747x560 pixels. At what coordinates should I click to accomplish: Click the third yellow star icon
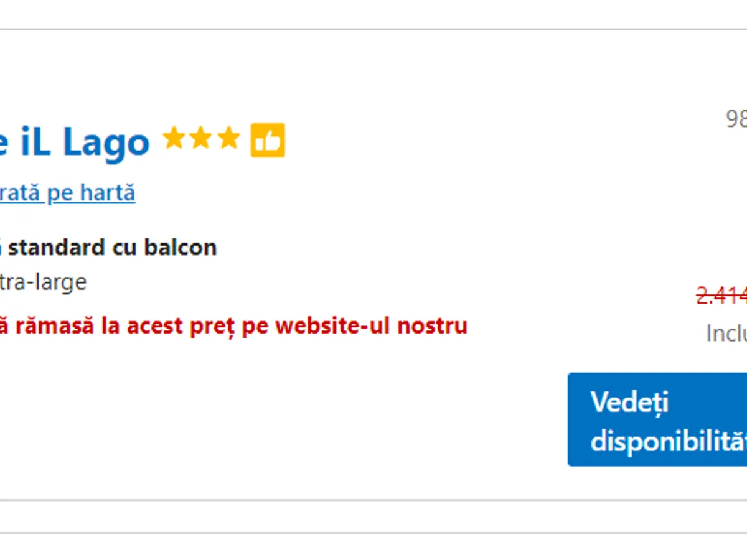pyautogui.click(x=228, y=139)
